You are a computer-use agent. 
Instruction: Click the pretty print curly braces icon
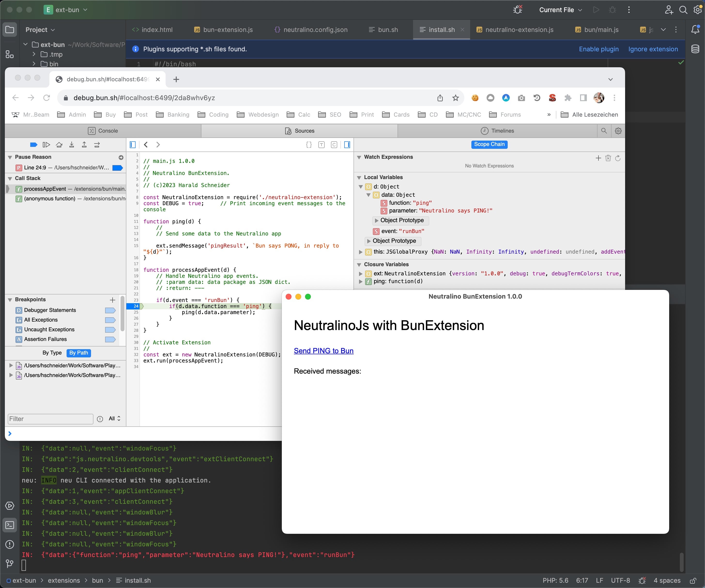(x=309, y=145)
